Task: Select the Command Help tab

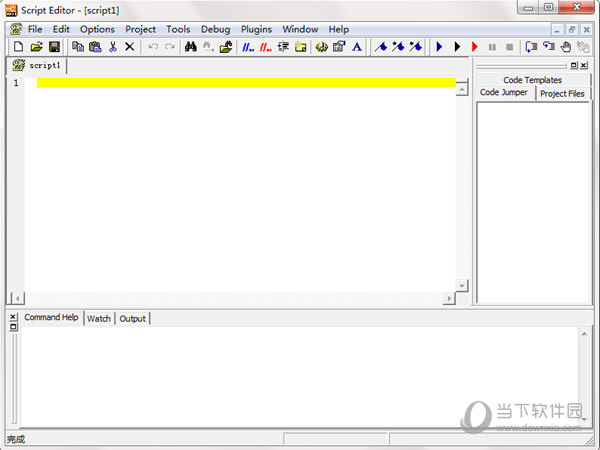Action: [x=51, y=317]
